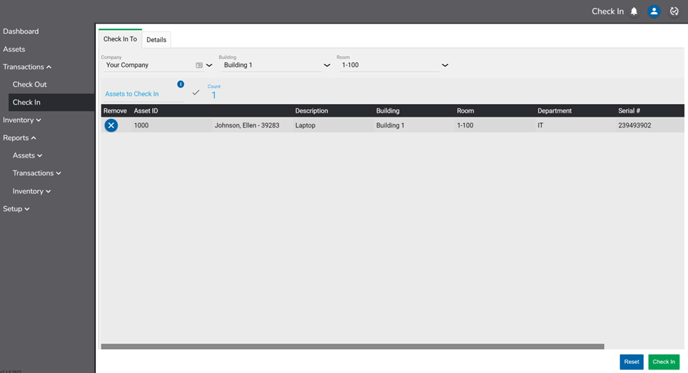Select the Check In To tab
The height and width of the screenshot is (373, 688).
pos(120,39)
